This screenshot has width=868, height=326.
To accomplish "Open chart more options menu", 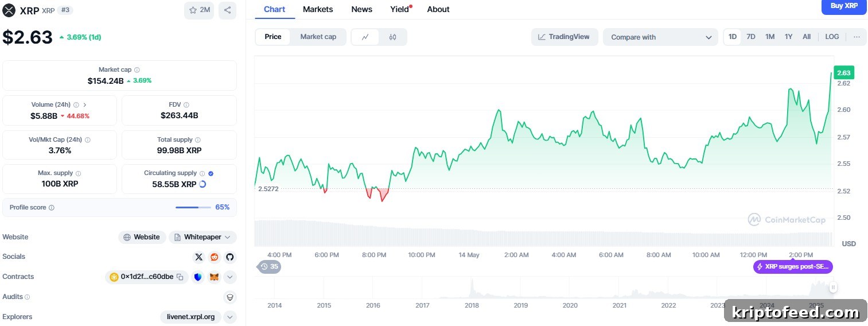I will point(857,37).
